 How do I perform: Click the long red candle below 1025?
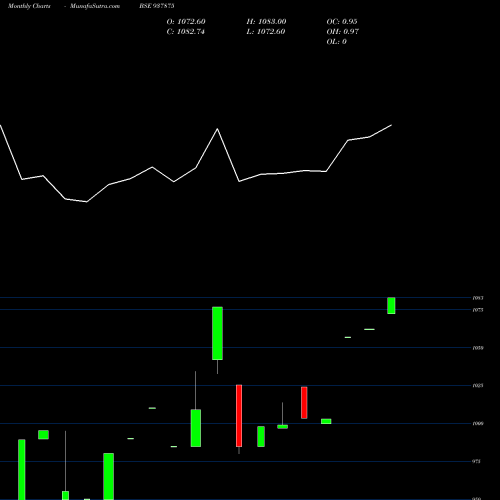239,416
